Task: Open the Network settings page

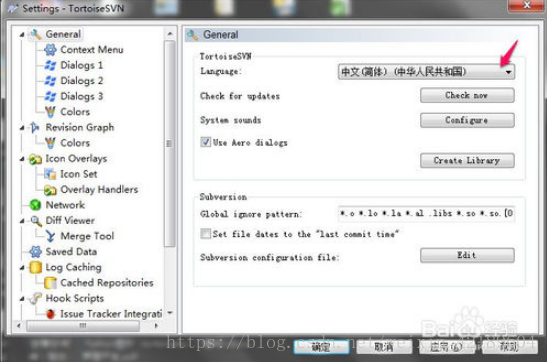Action: (65, 205)
